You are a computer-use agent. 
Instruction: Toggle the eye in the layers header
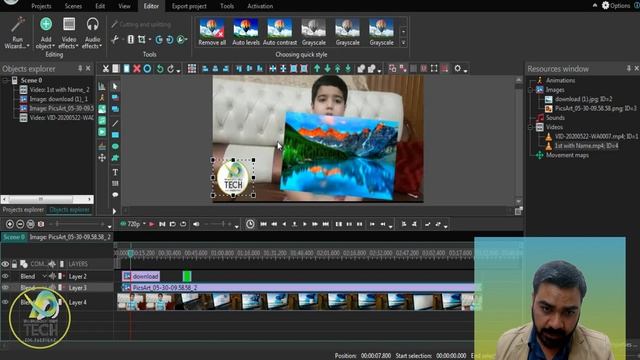pyautogui.click(x=5, y=264)
